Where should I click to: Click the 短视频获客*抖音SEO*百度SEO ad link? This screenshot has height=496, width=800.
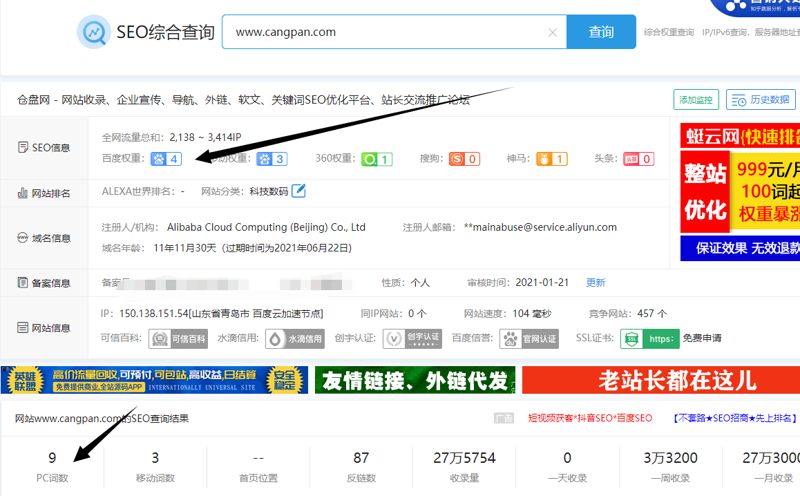[590, 418]
